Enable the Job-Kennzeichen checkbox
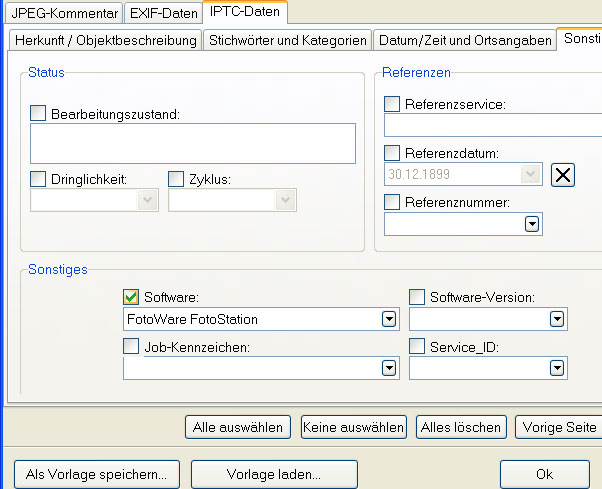The height and width of the screenshot is (489, 602). coord(130,346)
